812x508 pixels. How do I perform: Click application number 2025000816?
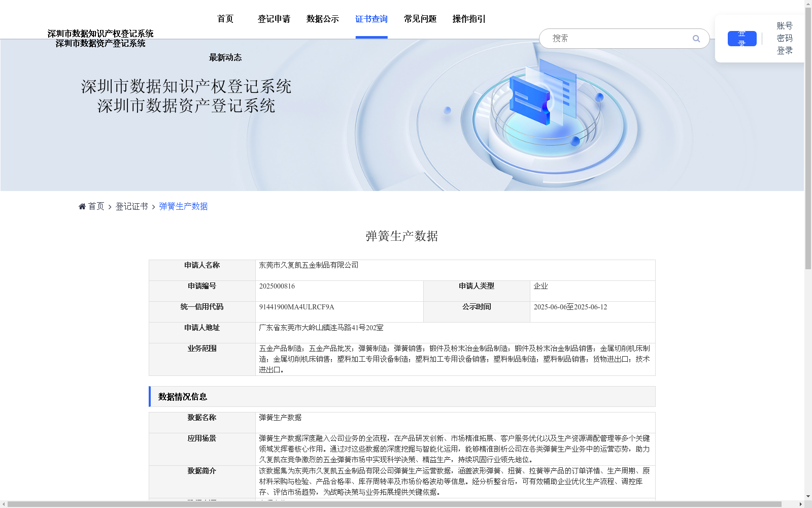point(277,286)
